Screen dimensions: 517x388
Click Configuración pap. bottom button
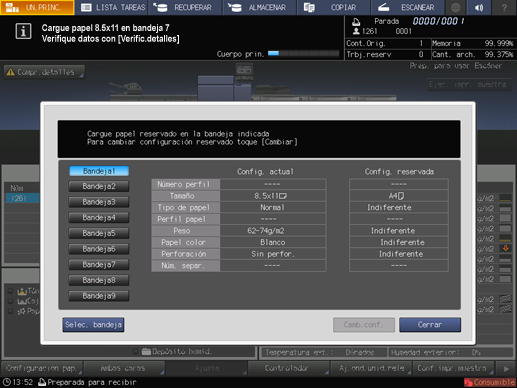[x=42, y=368]
